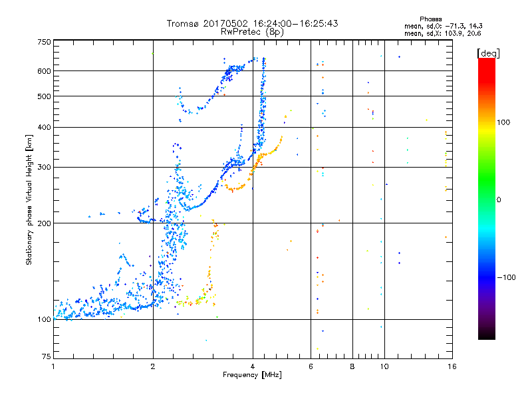
Task: Click y-axis tick label '300'
Action: (x=44, y=167)
